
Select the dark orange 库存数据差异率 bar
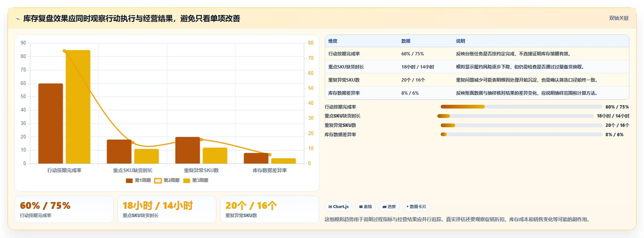click(x=256, y=158)
